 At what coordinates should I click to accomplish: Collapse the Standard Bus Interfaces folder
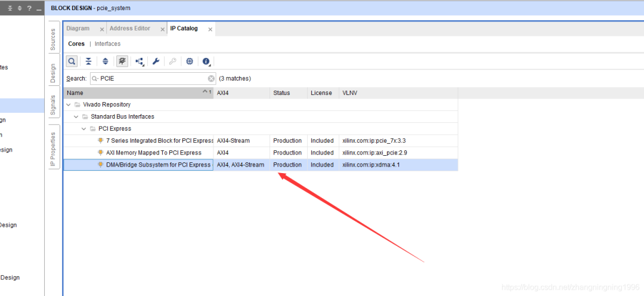[76, 117]
